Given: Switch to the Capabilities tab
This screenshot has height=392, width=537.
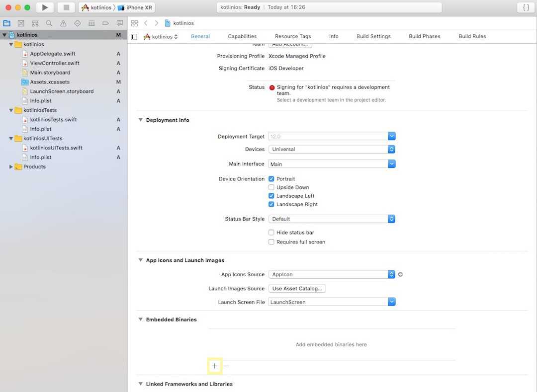Looking at the screenshot, I should [242, 36].
